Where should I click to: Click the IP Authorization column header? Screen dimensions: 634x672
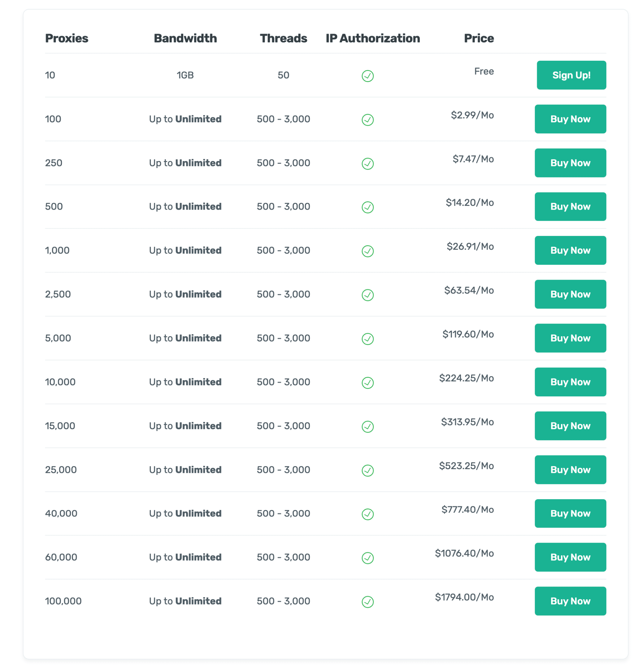coord(373,38)
